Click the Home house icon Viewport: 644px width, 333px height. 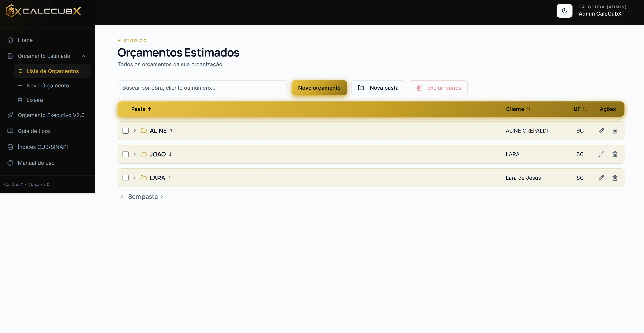[10, 40]
